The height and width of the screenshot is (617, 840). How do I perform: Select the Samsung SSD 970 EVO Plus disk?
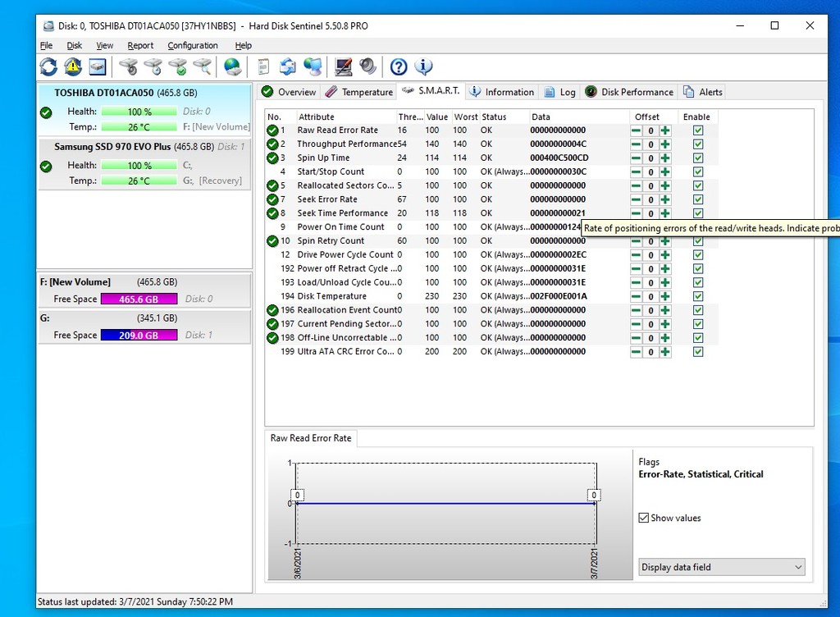pos(144,164)
